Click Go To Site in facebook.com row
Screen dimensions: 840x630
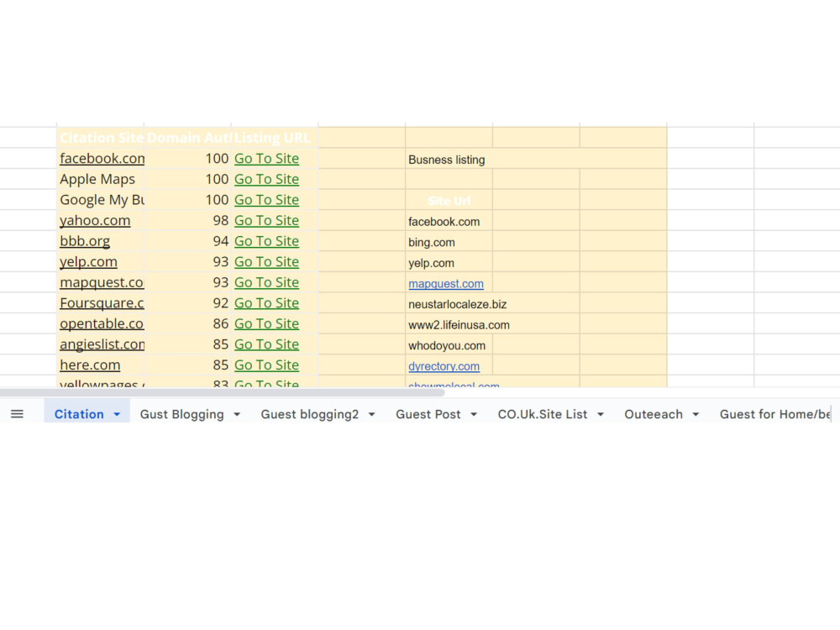pos(266,159)
